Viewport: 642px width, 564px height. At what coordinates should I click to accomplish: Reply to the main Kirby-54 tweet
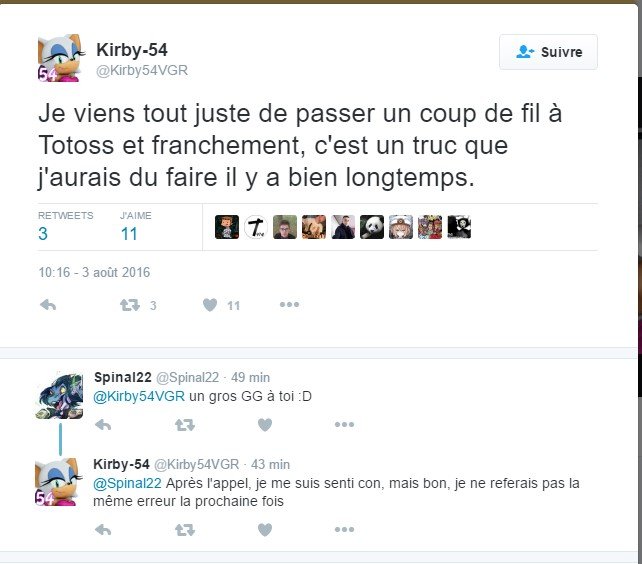[48, 305]
